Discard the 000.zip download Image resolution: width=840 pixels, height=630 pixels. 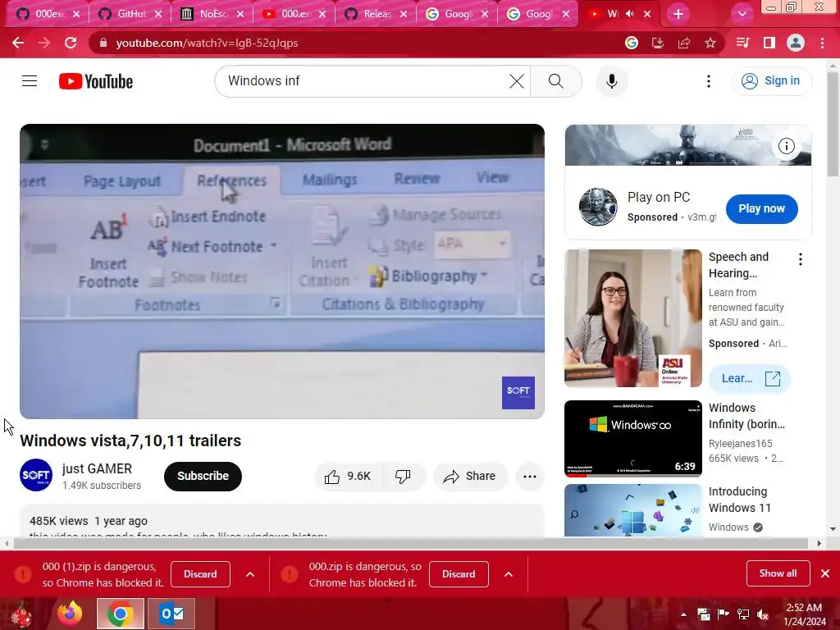459,574
